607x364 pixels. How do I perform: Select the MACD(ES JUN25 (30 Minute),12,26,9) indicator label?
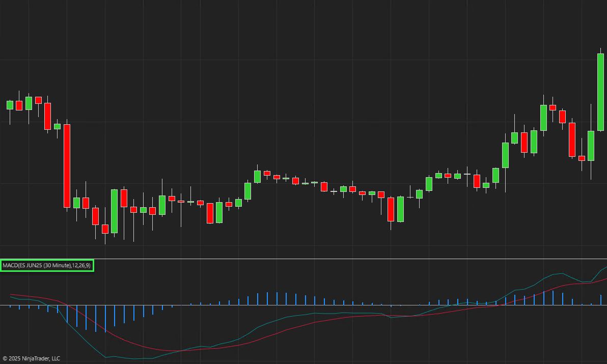click(46, 265)
